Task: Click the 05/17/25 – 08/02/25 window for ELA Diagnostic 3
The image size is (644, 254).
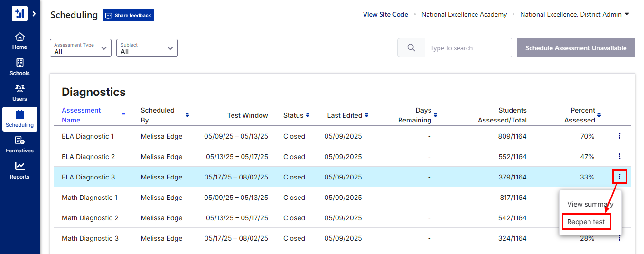Action: (x=236, y=177)
